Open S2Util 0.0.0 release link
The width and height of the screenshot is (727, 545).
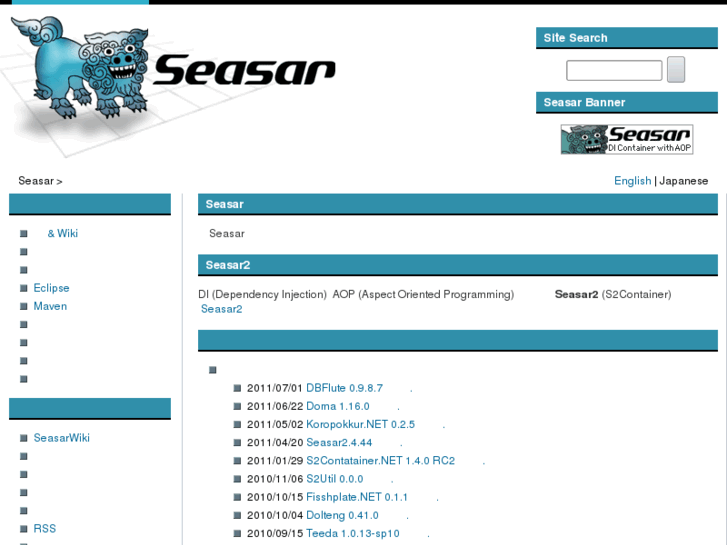[335, 479]
